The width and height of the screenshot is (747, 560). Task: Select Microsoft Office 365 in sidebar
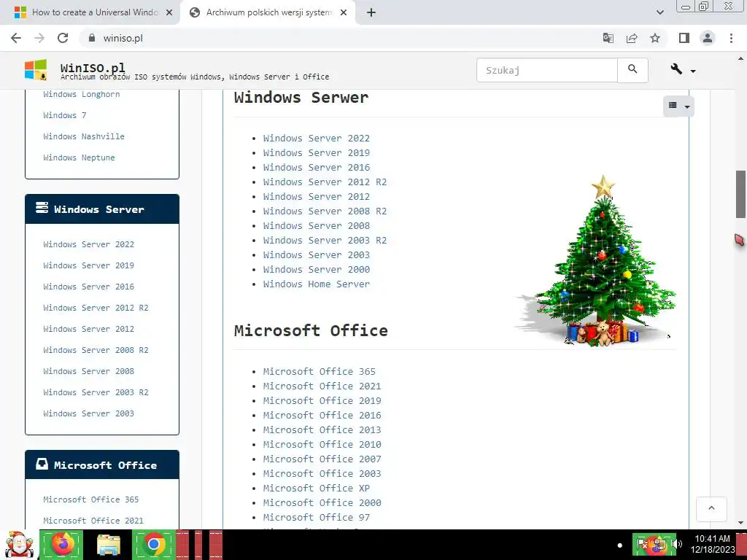tap(91, 499)
